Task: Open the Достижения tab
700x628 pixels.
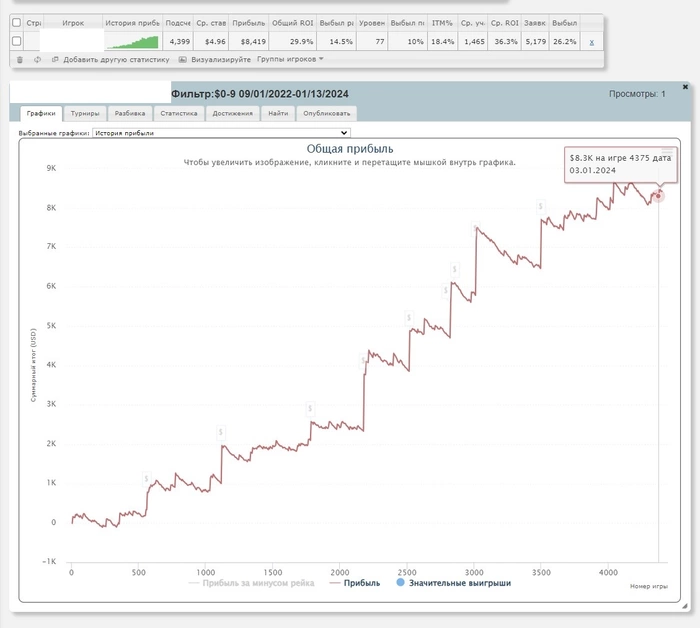Action: pyautogui.click(x=233, y=113)
